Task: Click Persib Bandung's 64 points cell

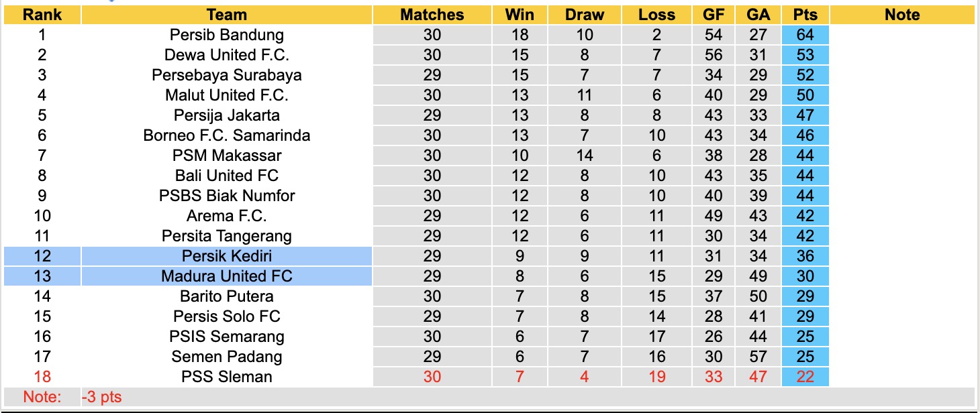Action: (805, 35)
